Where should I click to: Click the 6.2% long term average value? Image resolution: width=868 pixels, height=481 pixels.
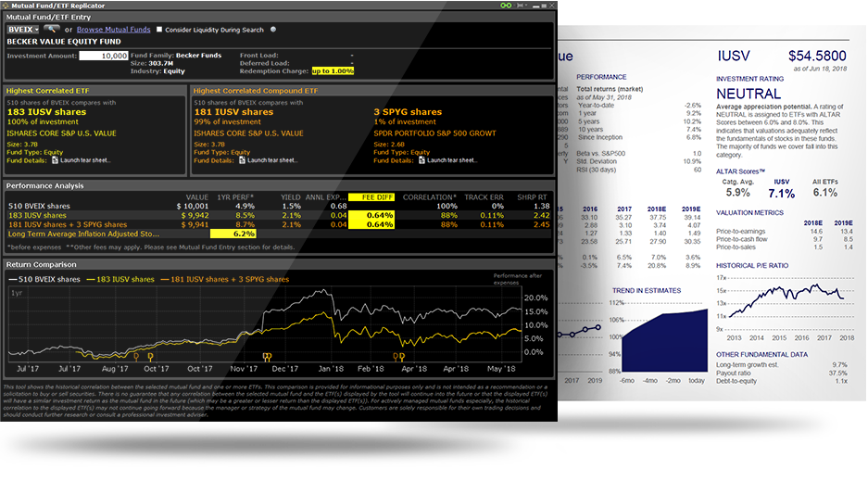pyautogui.click(x=233, y=234)
